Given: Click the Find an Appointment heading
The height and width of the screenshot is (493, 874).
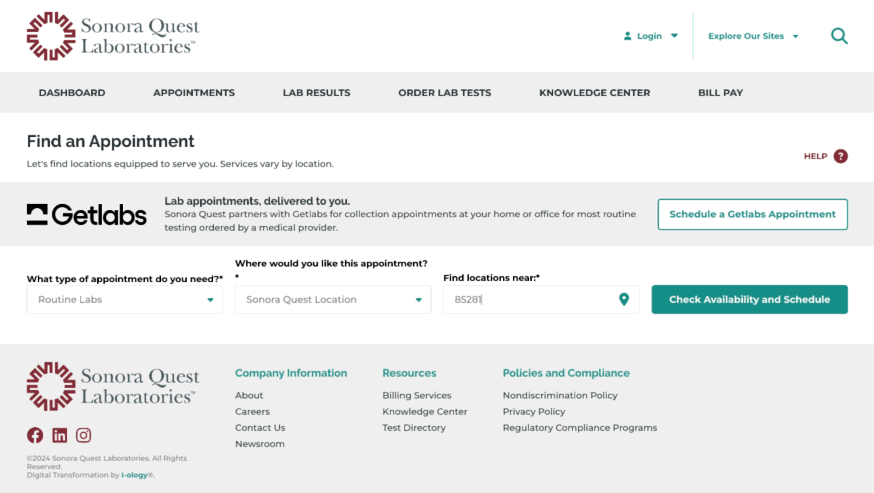Looking at the screenshot, I should [x=110, y=141].
